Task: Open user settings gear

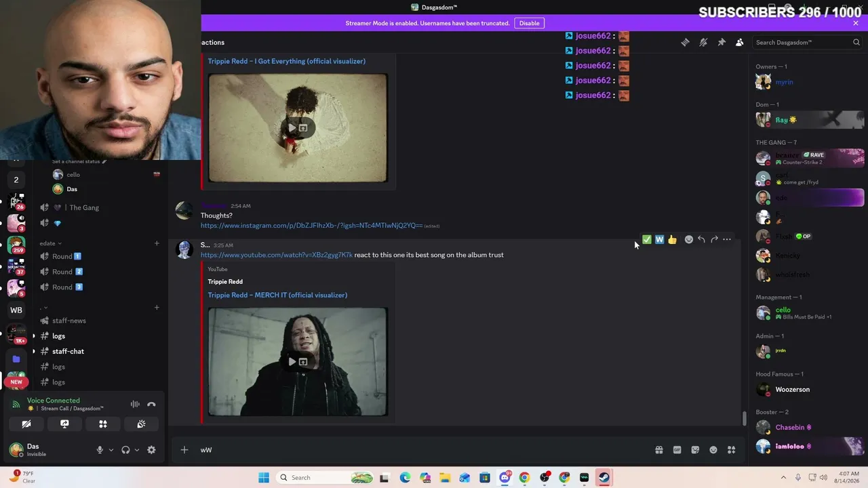Action: [x=151, y=449]
